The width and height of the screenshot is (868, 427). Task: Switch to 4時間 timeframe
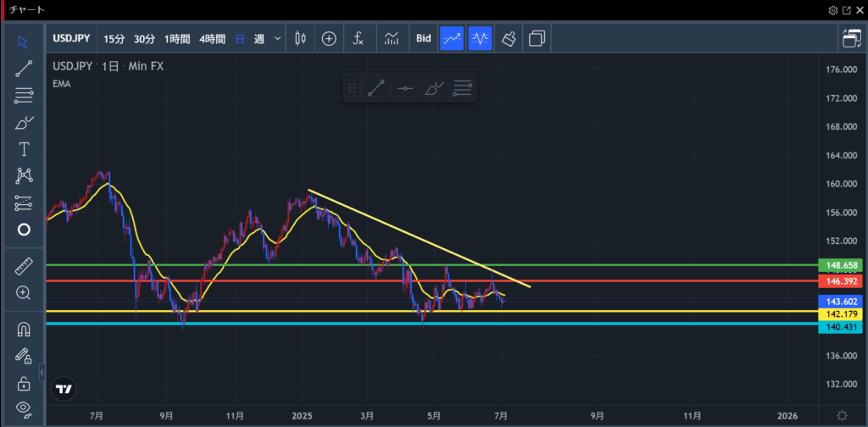coord(213,39)
